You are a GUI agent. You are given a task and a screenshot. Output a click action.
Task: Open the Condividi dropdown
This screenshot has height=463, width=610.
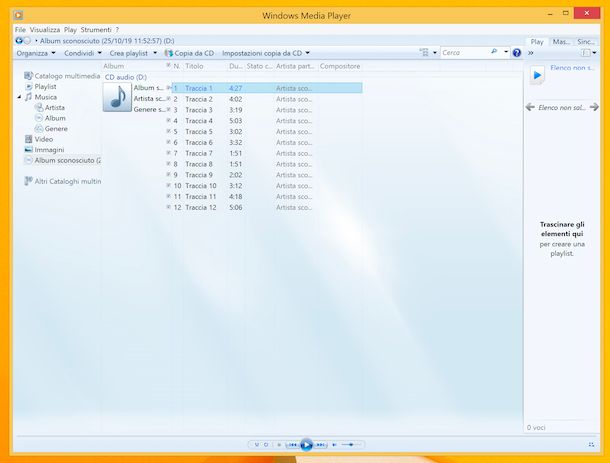point(82,53)
